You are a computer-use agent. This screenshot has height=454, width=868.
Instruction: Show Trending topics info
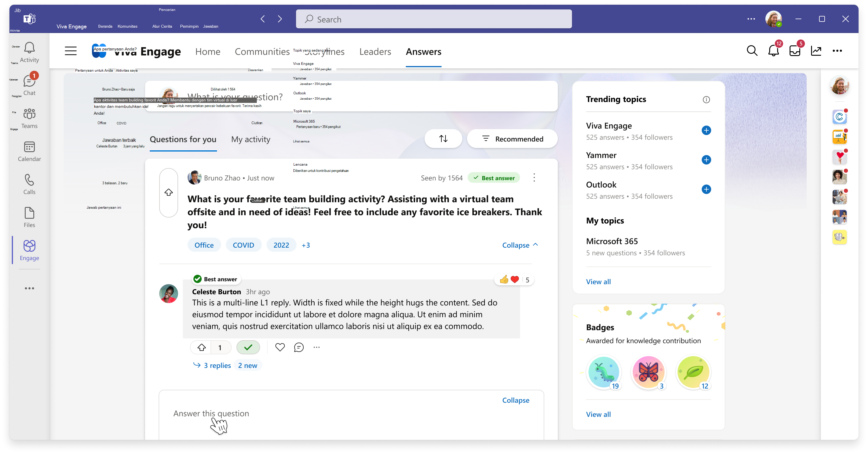(706, 100)
